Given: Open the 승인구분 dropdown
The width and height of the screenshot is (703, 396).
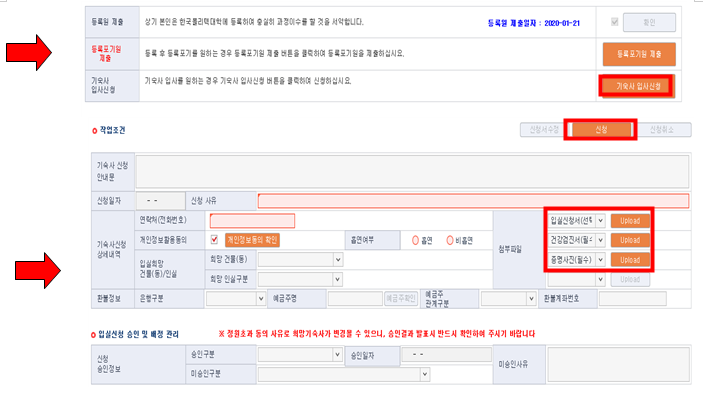Looking at the screenshot, I should pyautogui.click(x=300, y=355).
